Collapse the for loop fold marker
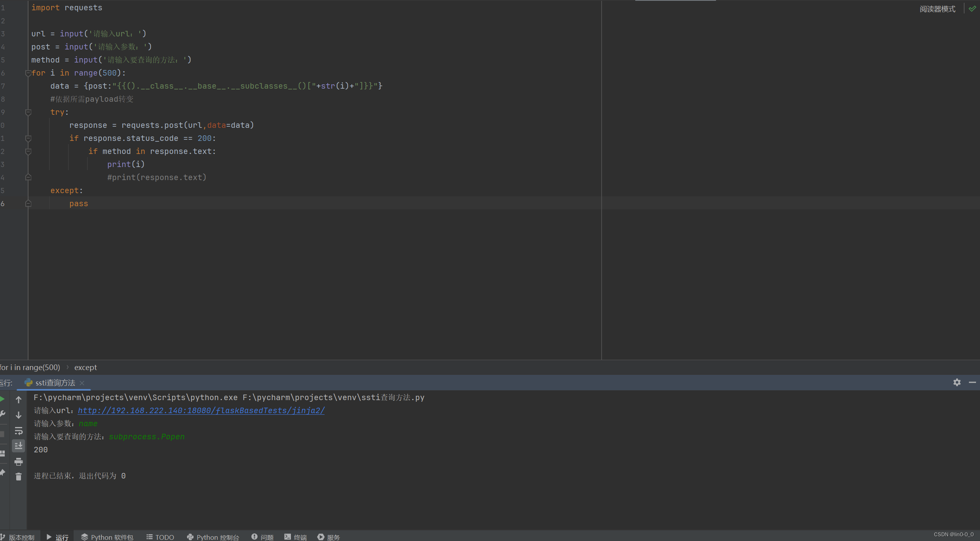Viewport: 980px width, 541px height. (28, 73)
